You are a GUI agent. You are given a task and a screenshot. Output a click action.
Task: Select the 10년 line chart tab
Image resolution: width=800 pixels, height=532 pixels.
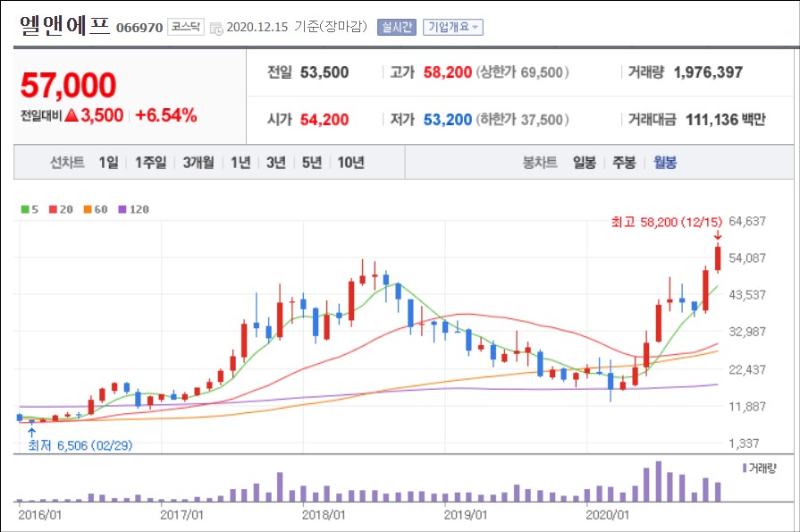click(x=351, y=163)
